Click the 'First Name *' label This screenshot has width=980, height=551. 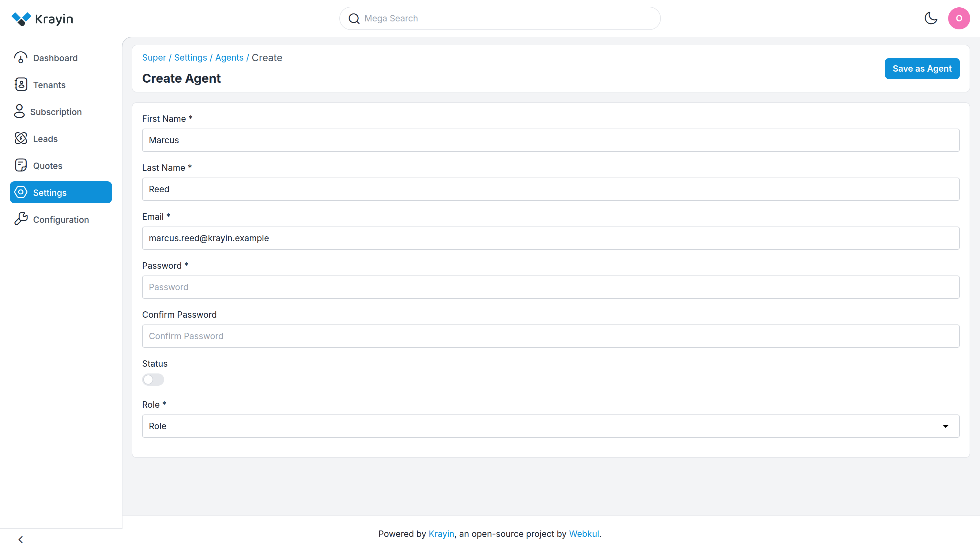pyautogui.click(x=167, y=119)
